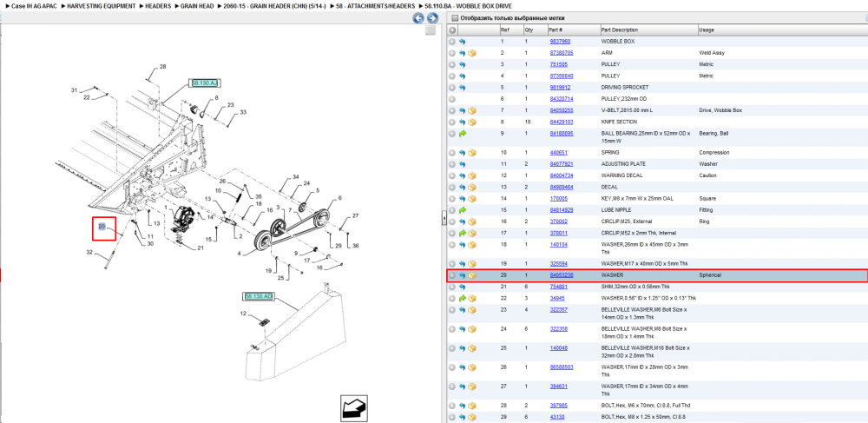Viewport: 868px width, 423px height.
Task: Open part number 84188095 link
Action: click(x=562, y=134)
